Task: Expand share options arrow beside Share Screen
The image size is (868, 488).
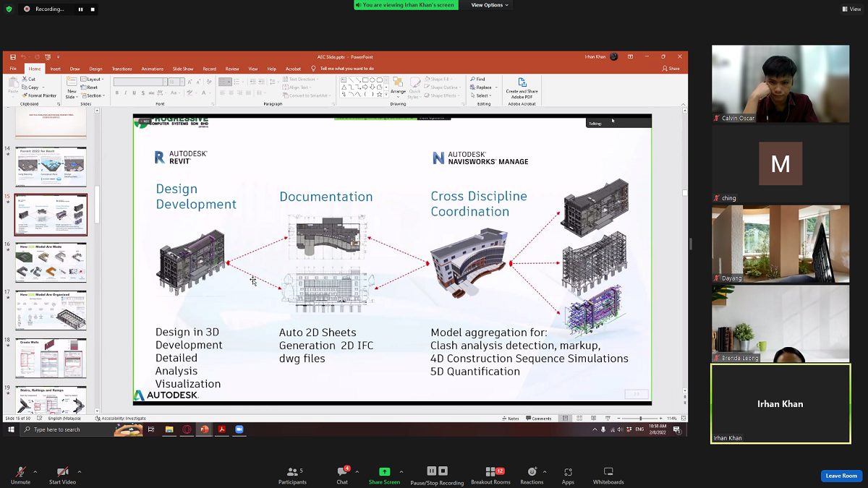Action: coord(401,472)
